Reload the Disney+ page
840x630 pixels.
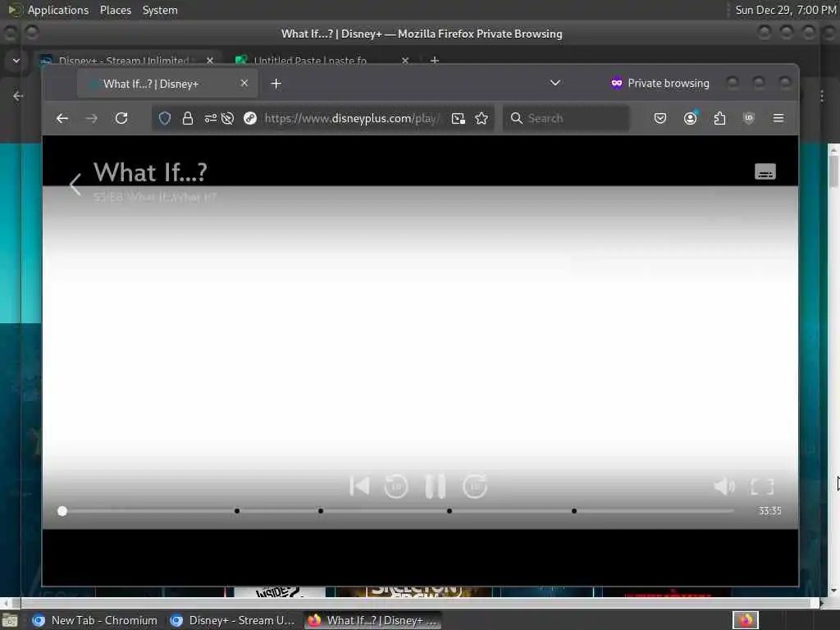(x=121, y=118)
